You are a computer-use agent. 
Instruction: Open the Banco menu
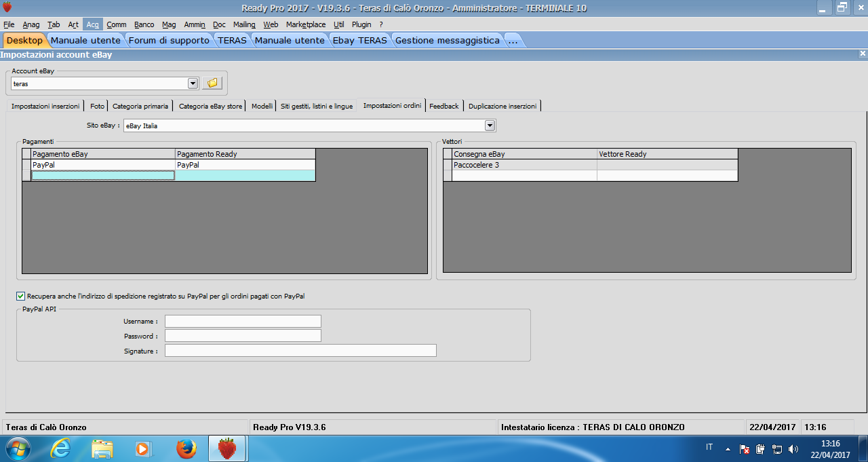coord(144,24)
